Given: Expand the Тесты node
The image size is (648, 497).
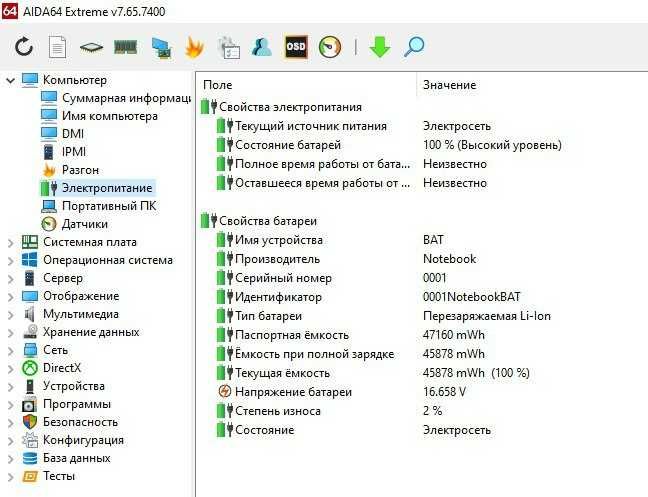Looking at the screenshot, I should 11,477.
